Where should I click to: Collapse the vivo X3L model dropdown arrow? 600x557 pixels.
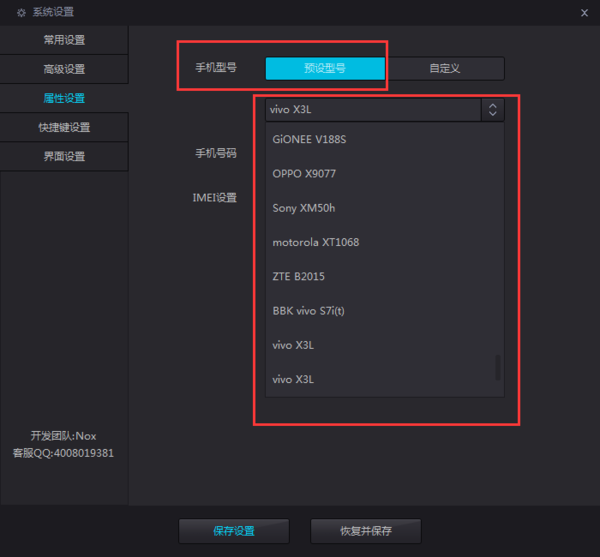pyautogui.click(x=492, y=110)
